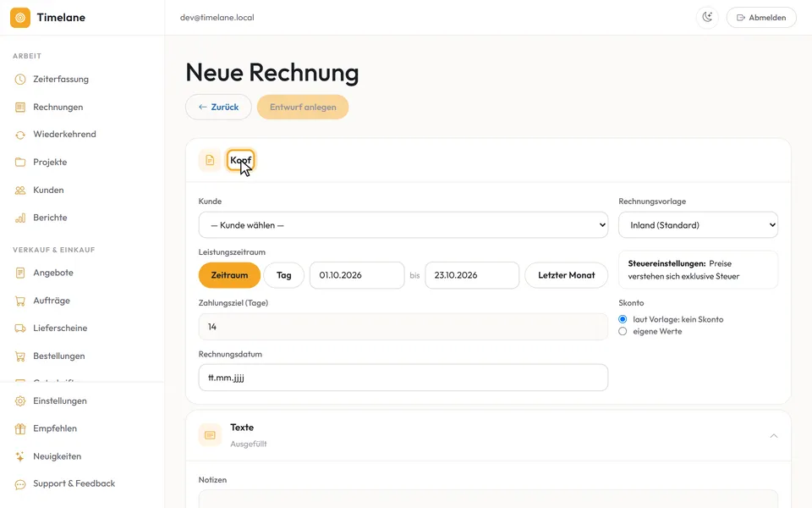Log out using the Abmelden button
812x508 pixels.
tap(761, 18)
